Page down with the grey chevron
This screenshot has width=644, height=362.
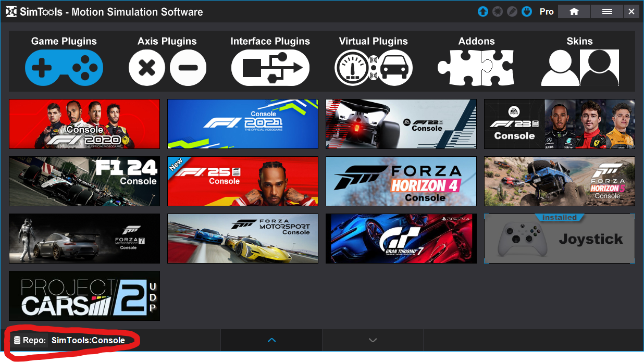373,340
